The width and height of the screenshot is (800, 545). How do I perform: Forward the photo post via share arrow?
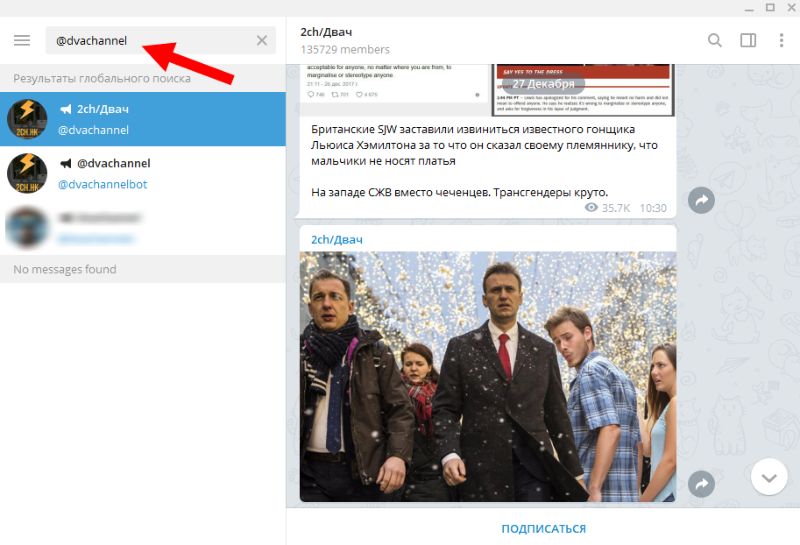click(x=701, y=484)
